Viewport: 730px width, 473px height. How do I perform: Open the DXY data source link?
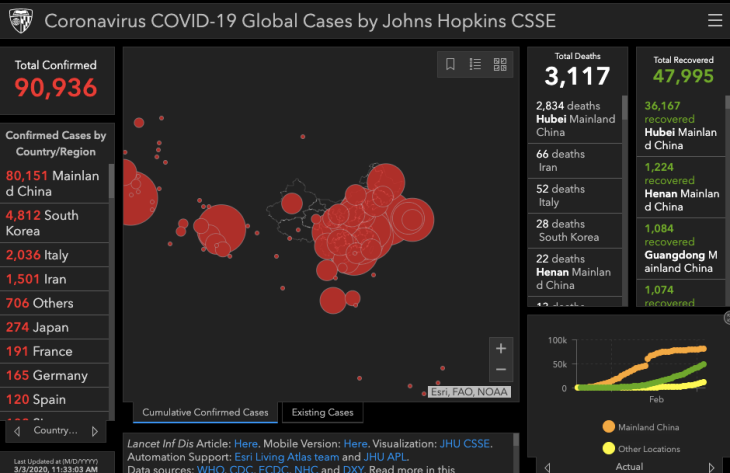353,469
